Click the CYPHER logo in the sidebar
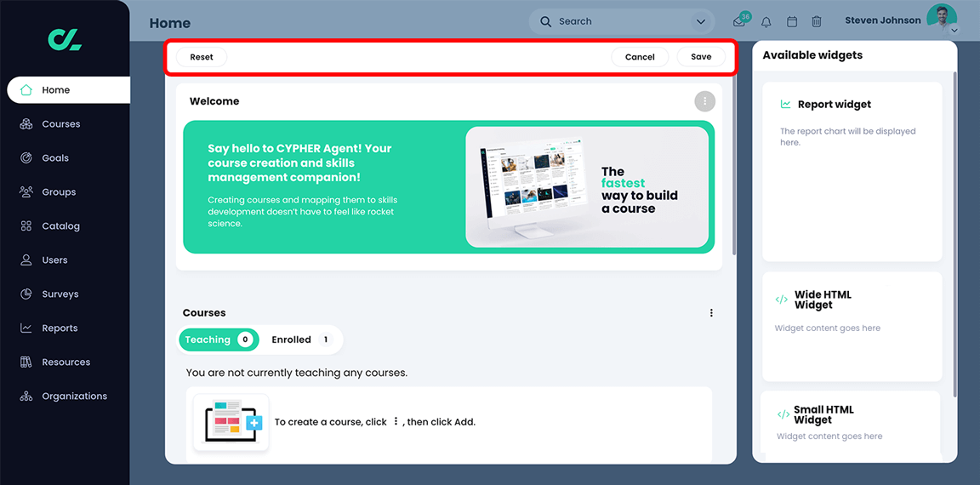 point(65,40)
